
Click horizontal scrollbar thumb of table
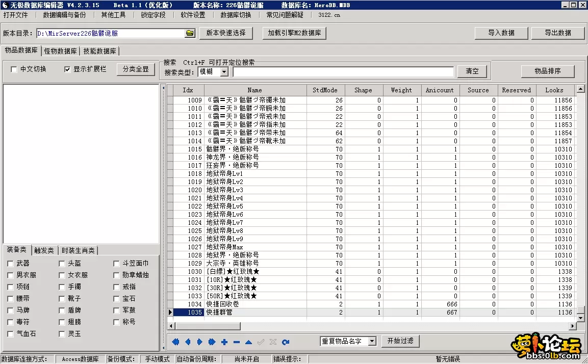208,326
